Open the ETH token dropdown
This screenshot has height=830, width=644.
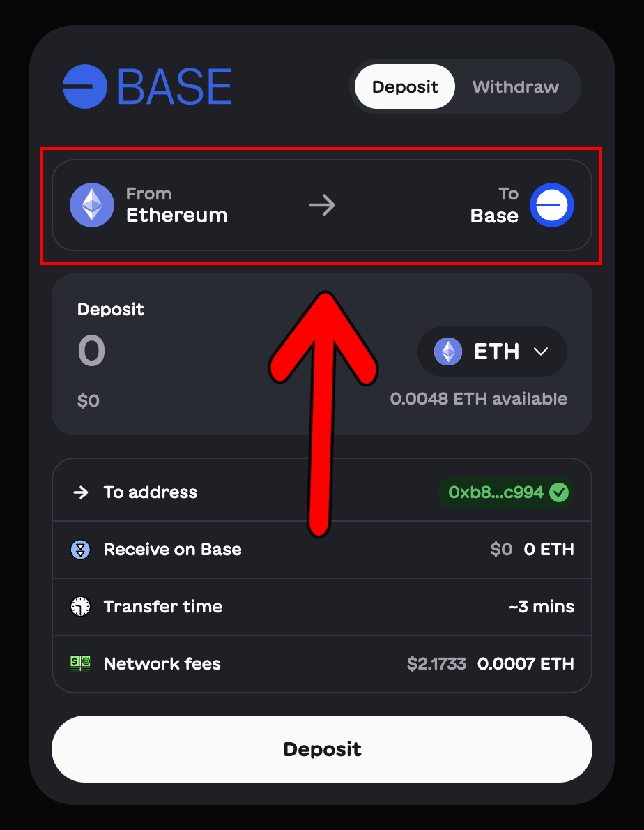[492, 352]
